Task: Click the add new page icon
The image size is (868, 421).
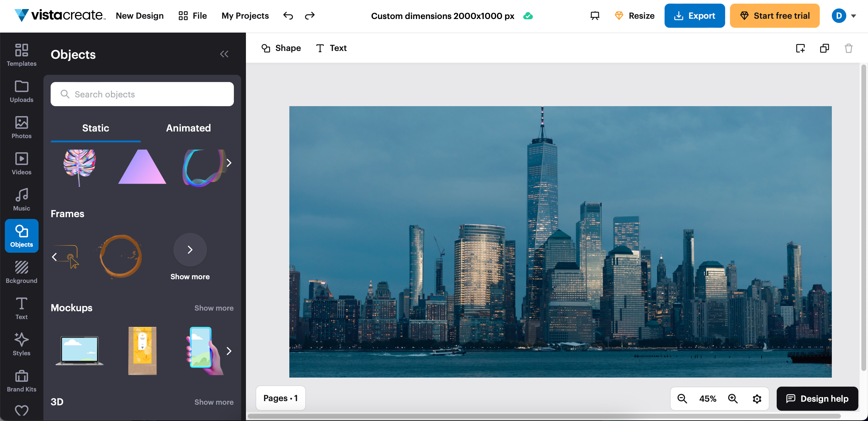Action: coord(800,48)
